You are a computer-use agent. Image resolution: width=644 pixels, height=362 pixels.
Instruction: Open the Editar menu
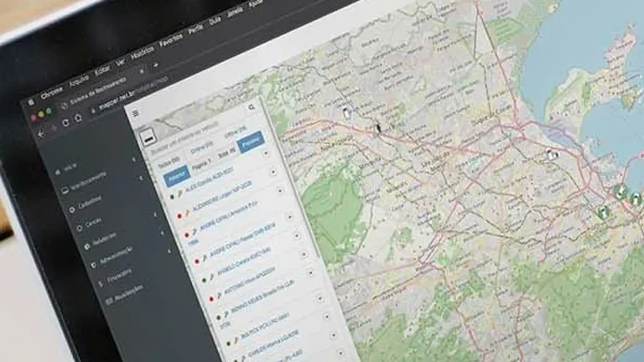(102, 70)
